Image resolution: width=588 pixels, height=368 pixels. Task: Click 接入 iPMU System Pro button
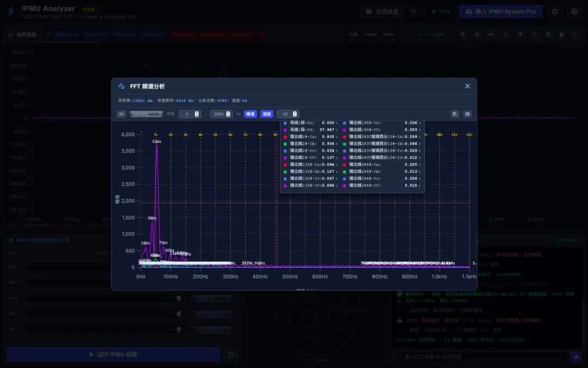(501, 11)
